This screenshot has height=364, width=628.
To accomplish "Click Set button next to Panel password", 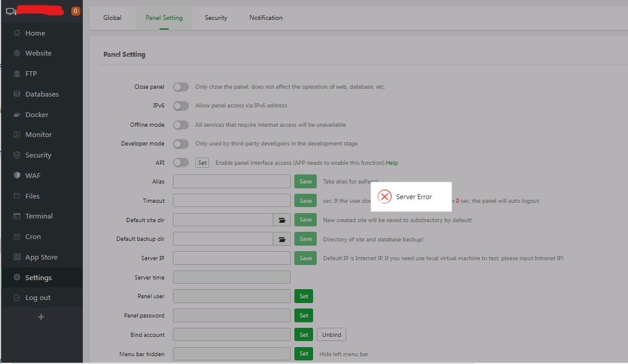I will coord(303,315).
